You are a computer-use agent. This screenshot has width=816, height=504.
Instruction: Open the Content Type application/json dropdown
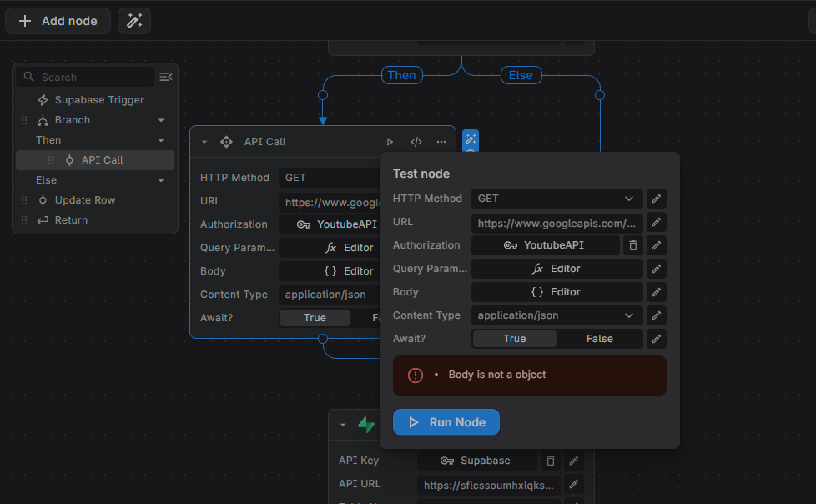tap(557, 315)
